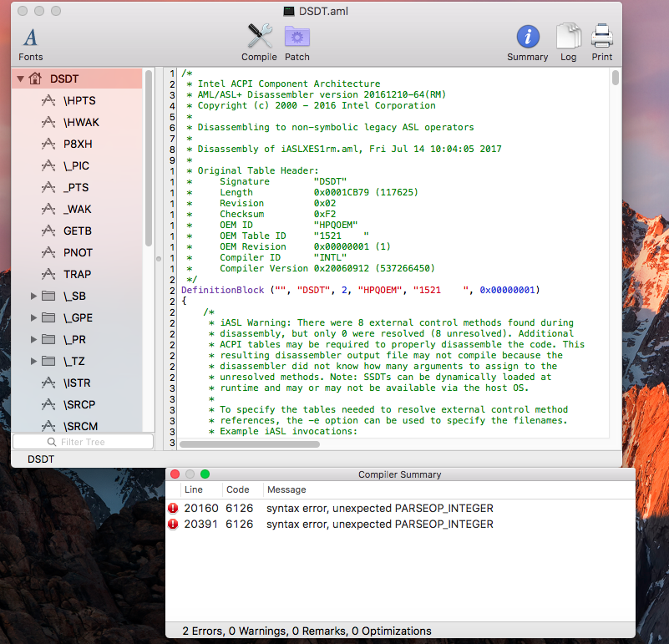This screenshot has width=669, height=644.
Task: Open the Log viewer
Action: 568,43
